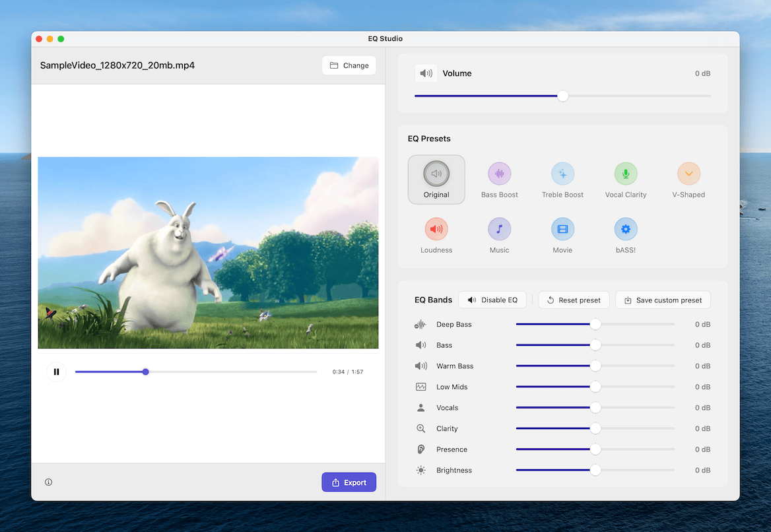Click the Volume slider handle
The image size is (771, 532).
click(x=563, y=96)
